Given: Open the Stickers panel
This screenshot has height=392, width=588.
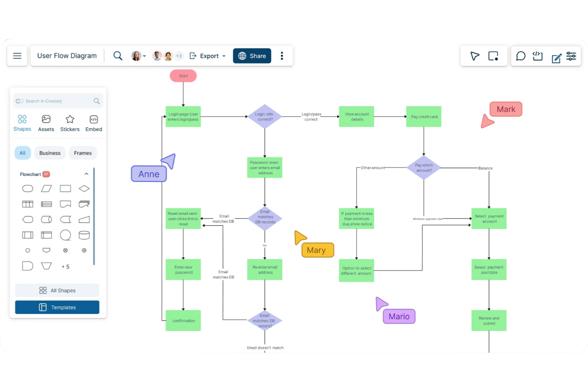Looking at the screenshot, I should pyautogui.click(x=70, y=123).
